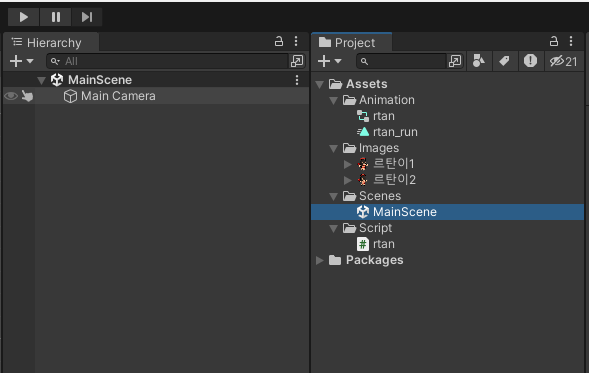Toggle hidden packages visibility (21) button
The image size is (589, 373).
click(x=563, y=61)
